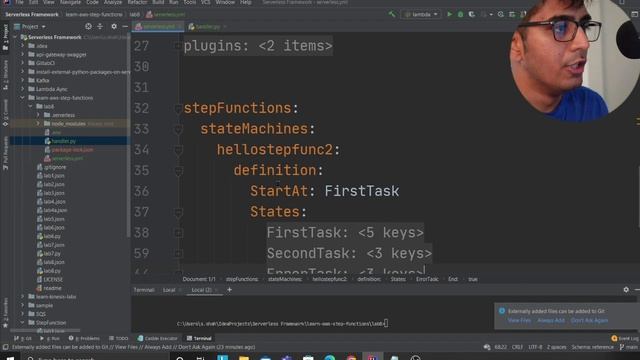Select the Local (2) terminal tab
Screen dimensions: 640x360
(202, 290)
